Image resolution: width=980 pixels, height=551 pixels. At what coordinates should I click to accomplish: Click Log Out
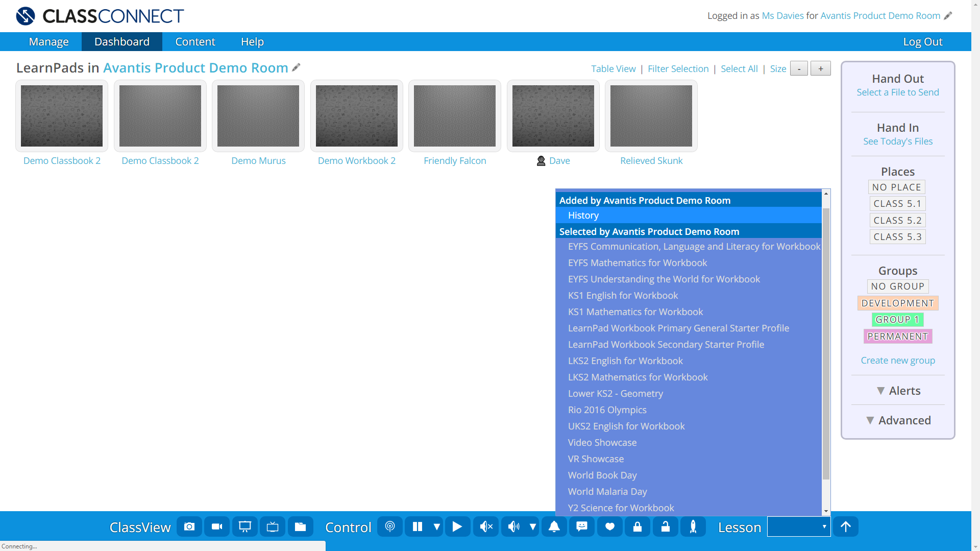(x=923, y=42)
